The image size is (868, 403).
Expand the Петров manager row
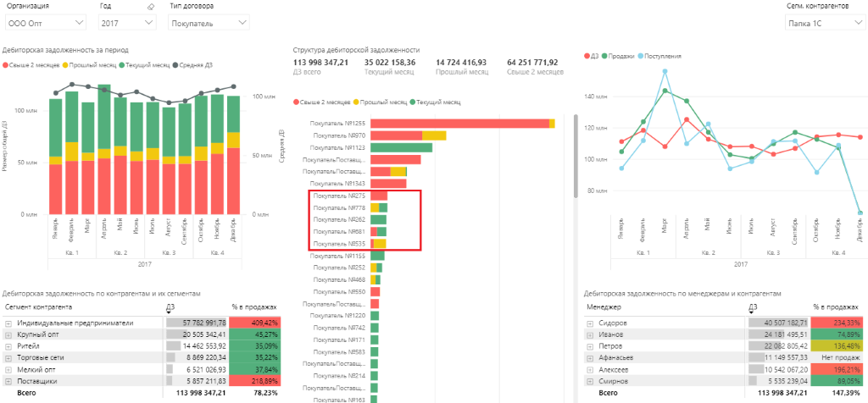[x=590, y=346]
